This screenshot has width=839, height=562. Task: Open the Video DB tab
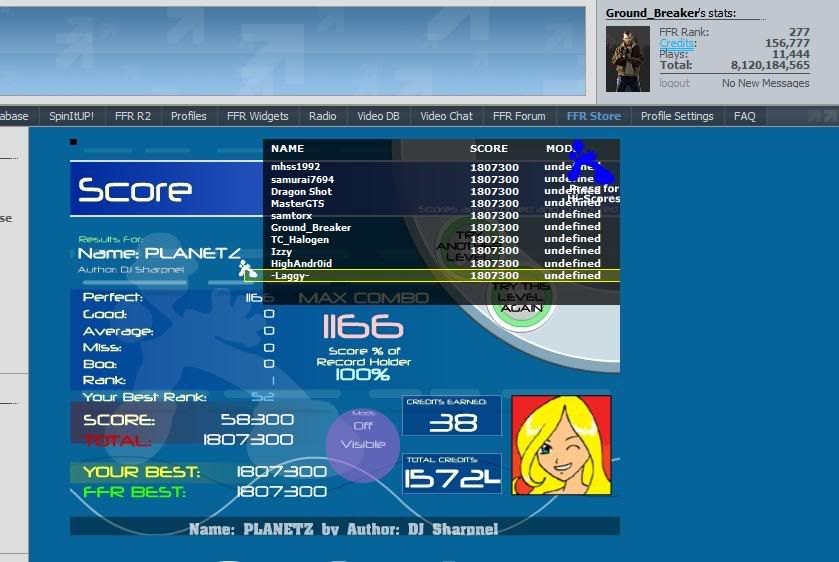[x=378, y=116]
